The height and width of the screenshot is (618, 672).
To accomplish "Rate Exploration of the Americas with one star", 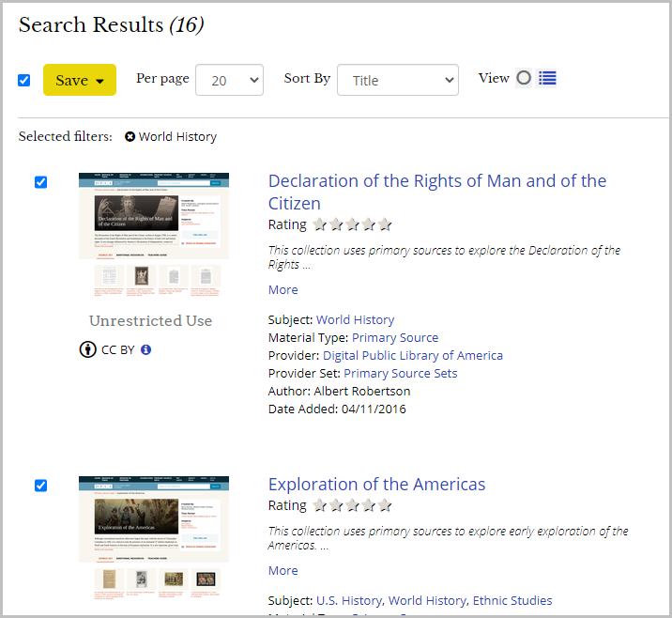I will tap(320, 505).
